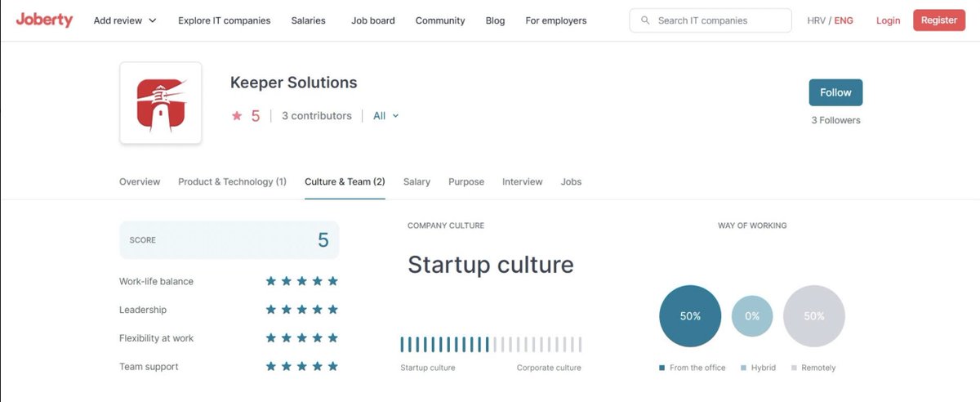Viewport: 980px width, 402px height.
Task: Click first star of Work-life balance
Action: 271,281
